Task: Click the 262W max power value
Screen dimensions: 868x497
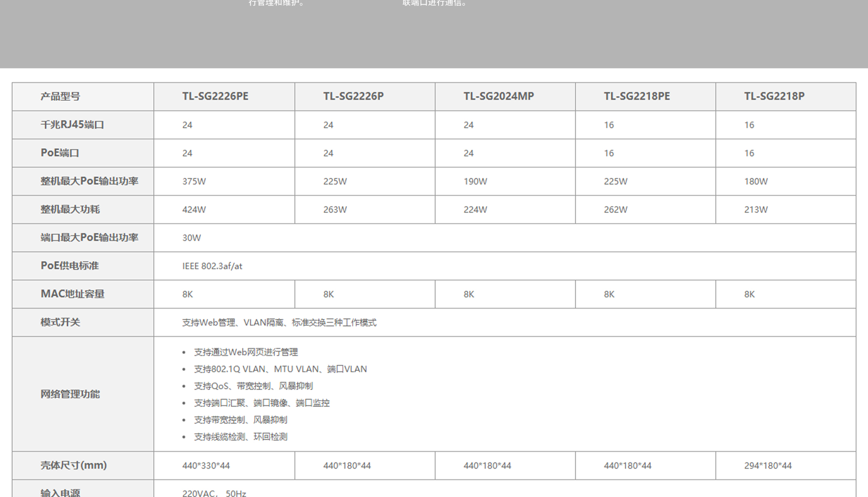Action: pyautogui.click(x=615, y=210)
